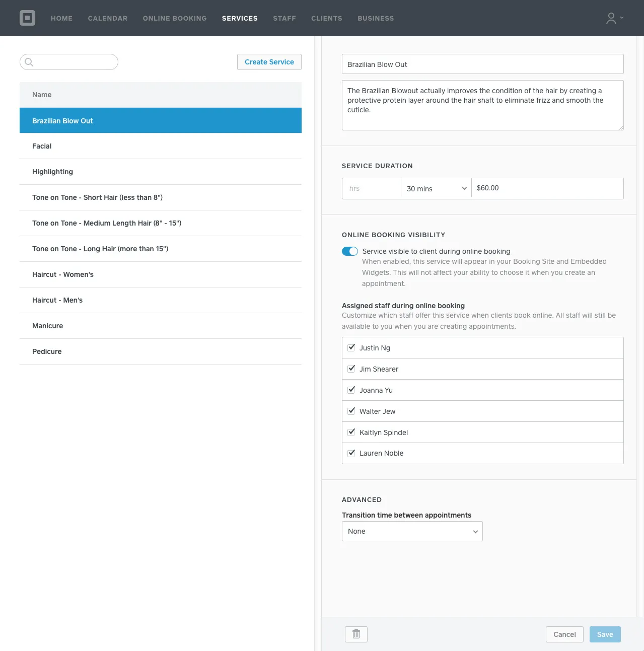Click the $60.00 price field
The height and width of the screenshot is (651, 644).
coord(547,188)
